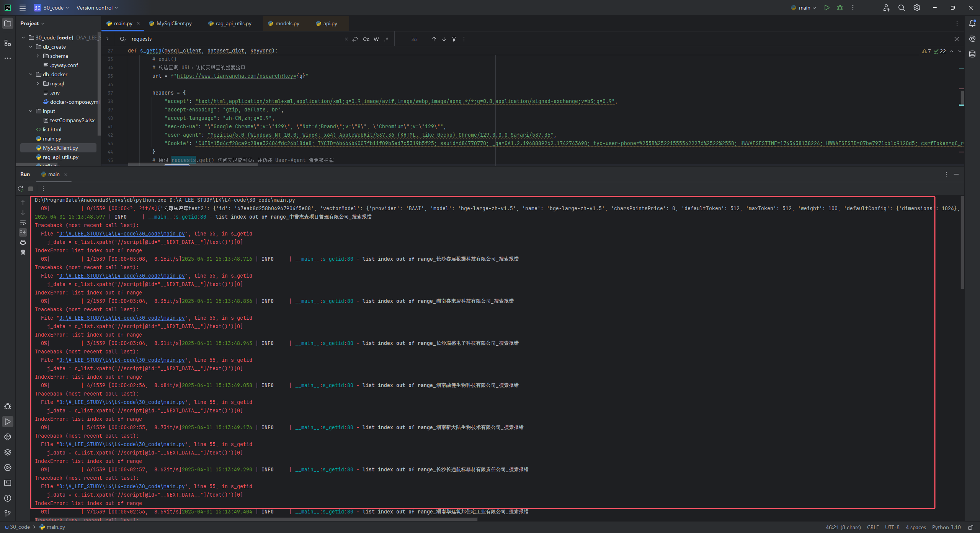Open the Terminal tool window icon
This screenshot has height=533, width=980.
[x=8, y=483]
